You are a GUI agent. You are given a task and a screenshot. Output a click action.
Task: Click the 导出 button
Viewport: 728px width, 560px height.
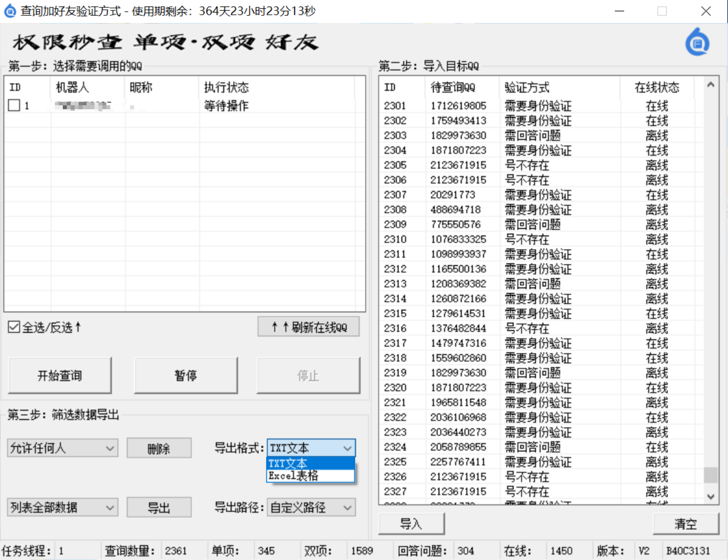[159, 508]
